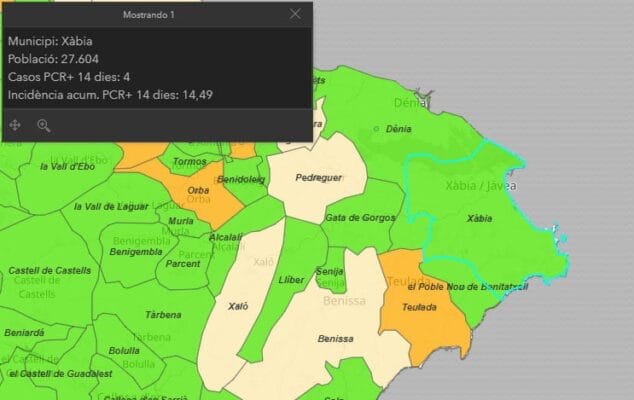Click the 'Població: 27.604' text line
The width and height of the screenshot is (634, 400).
53,59
